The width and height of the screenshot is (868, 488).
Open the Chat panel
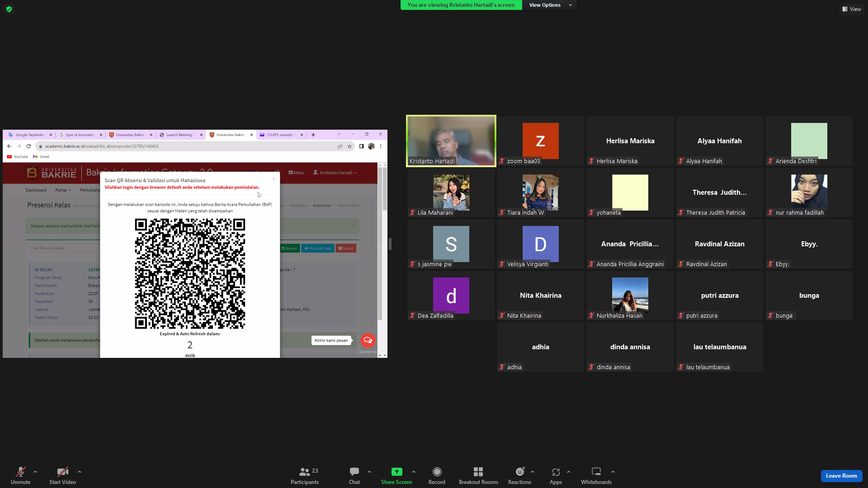(354, 475)
